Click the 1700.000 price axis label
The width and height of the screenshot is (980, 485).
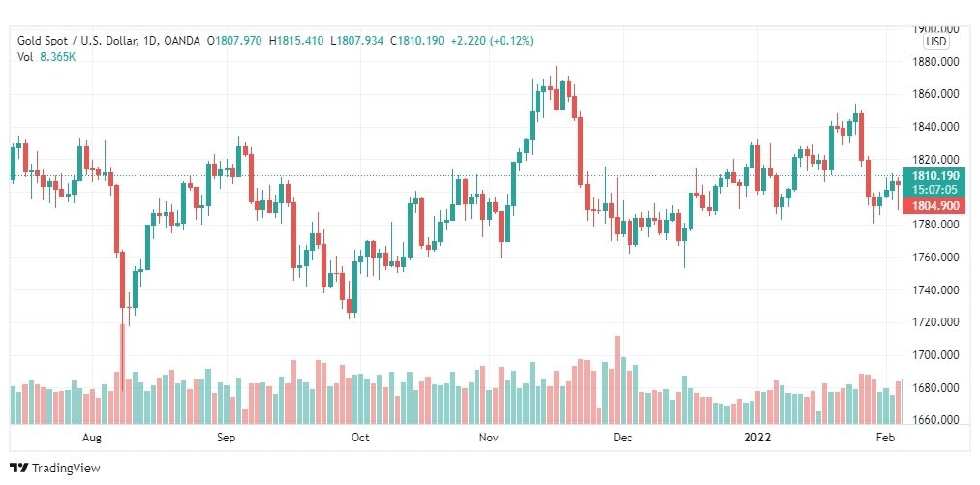[x=935, y=355]
